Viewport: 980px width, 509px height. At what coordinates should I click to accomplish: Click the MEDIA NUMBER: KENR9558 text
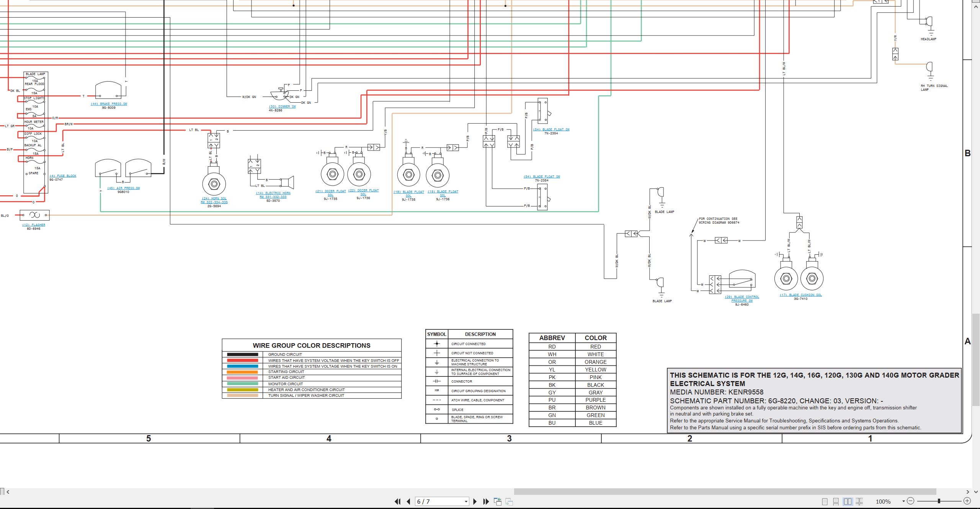717,392
